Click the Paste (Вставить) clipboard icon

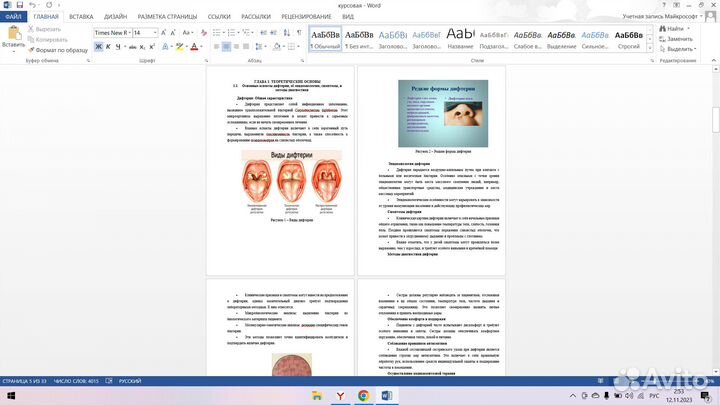14,34
